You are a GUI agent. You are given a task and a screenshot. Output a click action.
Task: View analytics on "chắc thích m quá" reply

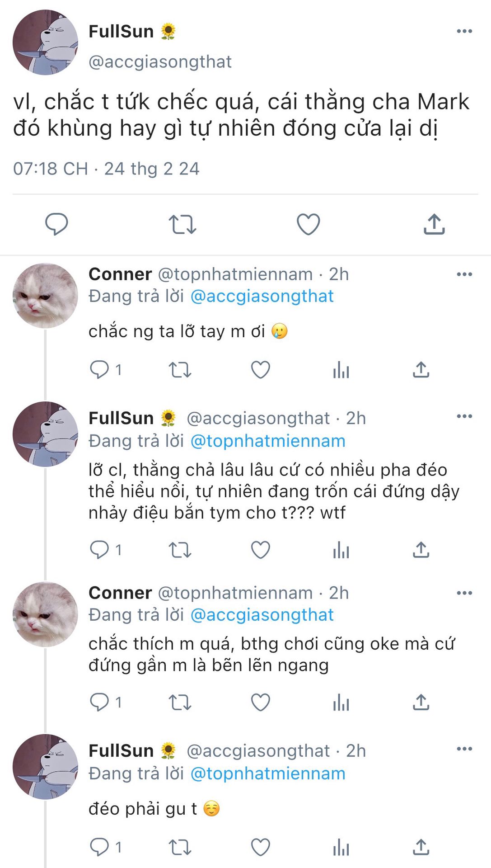click(341, 702)
